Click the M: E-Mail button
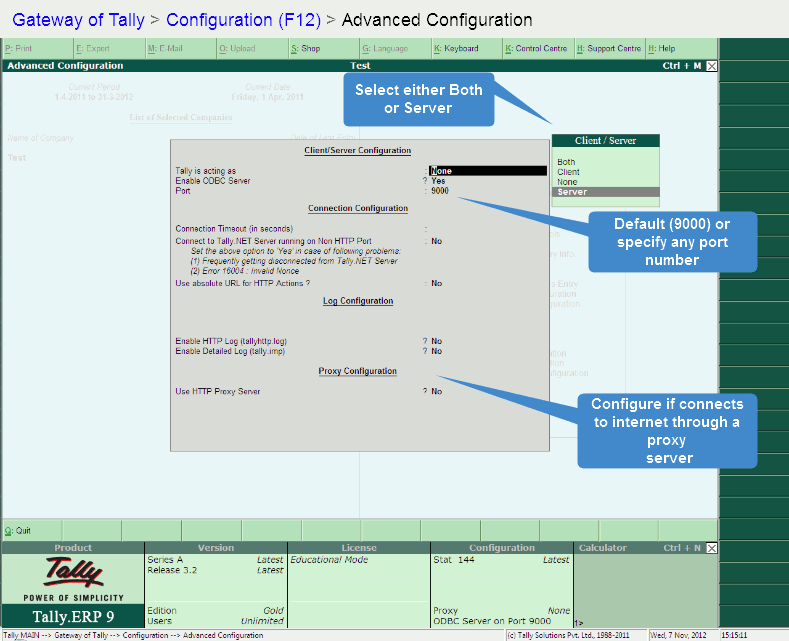The image size is (789, 641). coord(182,48)
